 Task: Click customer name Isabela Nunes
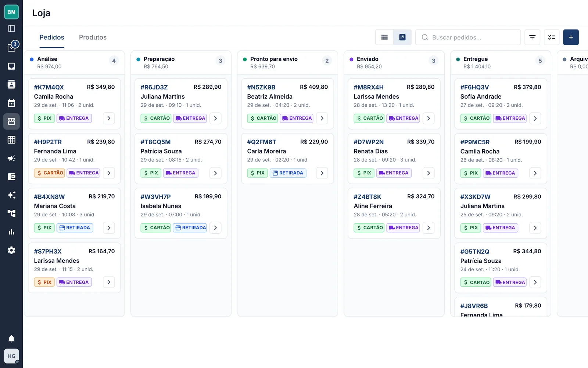pos(161,206)
